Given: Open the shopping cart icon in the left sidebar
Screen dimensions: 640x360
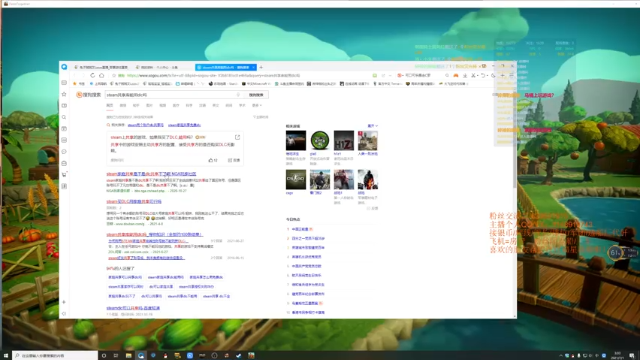Looking at the screenshot, I should pyautogui.click(x=64, y=174).
